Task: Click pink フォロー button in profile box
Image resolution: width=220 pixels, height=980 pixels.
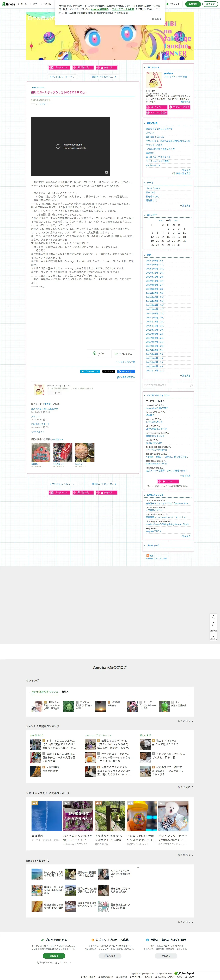Action: pyautogui.click(x=157, y=107)
